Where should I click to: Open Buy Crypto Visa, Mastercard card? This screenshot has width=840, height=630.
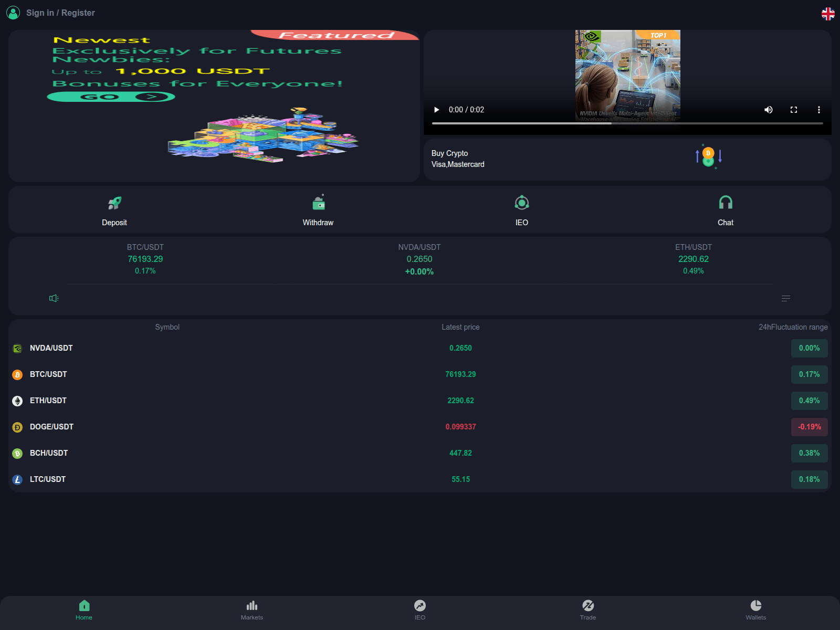[x=627, y=159]
